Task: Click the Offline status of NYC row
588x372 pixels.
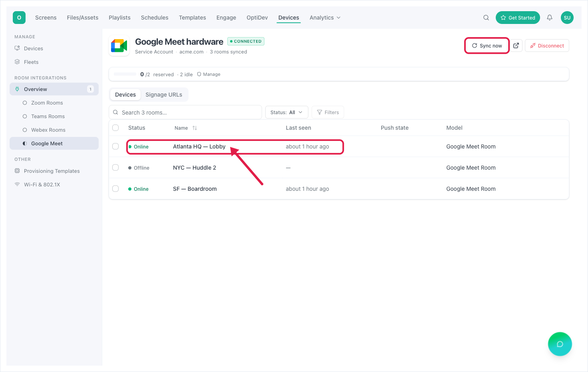Action: pyautogui.click(x=139, y=168)
